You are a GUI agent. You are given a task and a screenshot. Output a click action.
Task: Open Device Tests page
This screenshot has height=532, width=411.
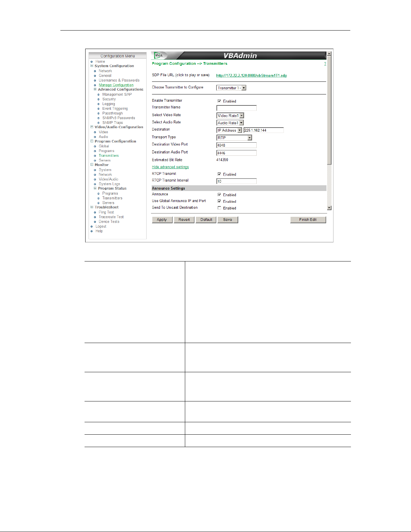(109, 222)
